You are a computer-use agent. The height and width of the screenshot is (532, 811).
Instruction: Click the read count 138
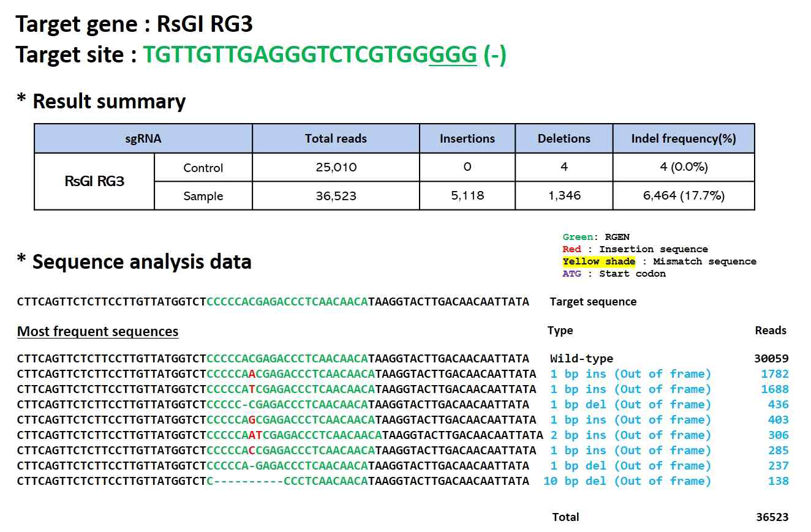779,481
